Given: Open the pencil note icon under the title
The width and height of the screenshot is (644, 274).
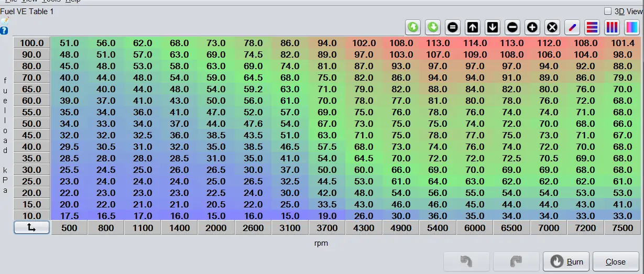Looking at the screenshot, I should [x=4, y=20].
